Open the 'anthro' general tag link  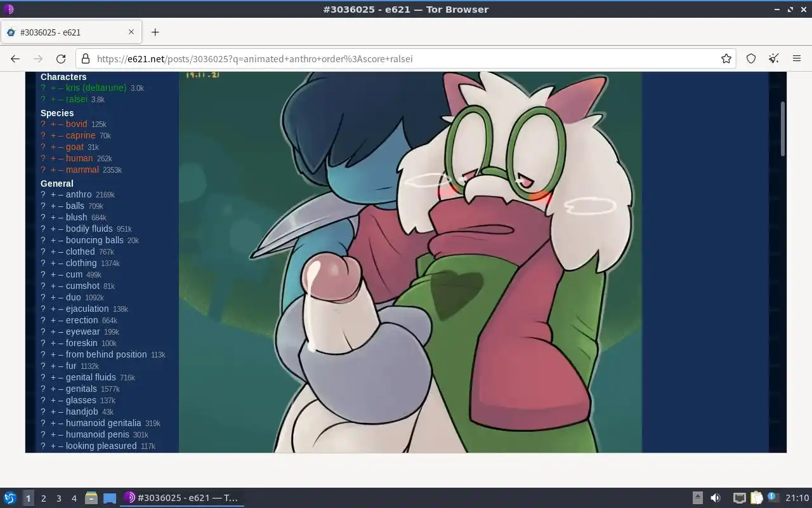coord(79,194)
